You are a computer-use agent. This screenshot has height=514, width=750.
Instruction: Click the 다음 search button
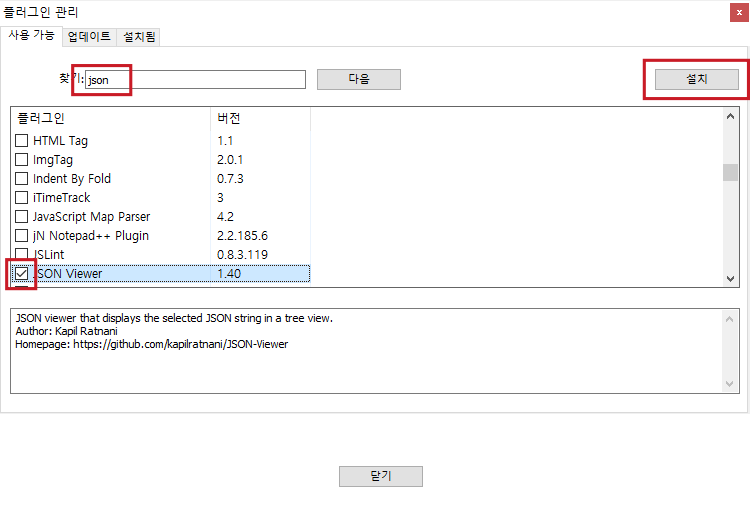359,79
